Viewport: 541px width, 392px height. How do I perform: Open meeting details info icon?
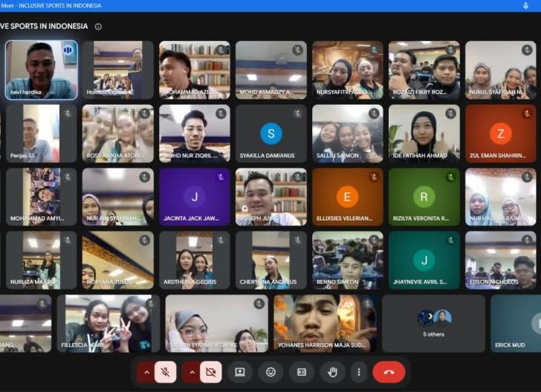[98, 27]
